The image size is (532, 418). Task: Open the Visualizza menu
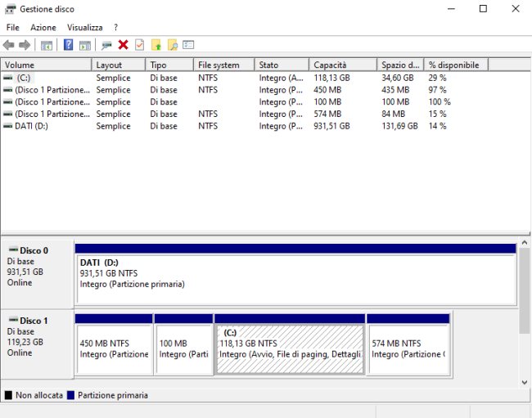point(85,27)
